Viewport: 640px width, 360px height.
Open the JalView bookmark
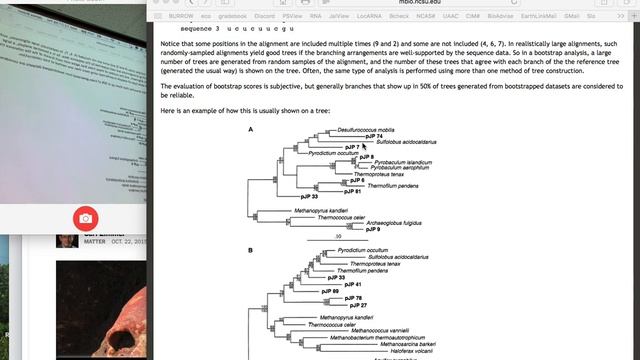(339, 16)
